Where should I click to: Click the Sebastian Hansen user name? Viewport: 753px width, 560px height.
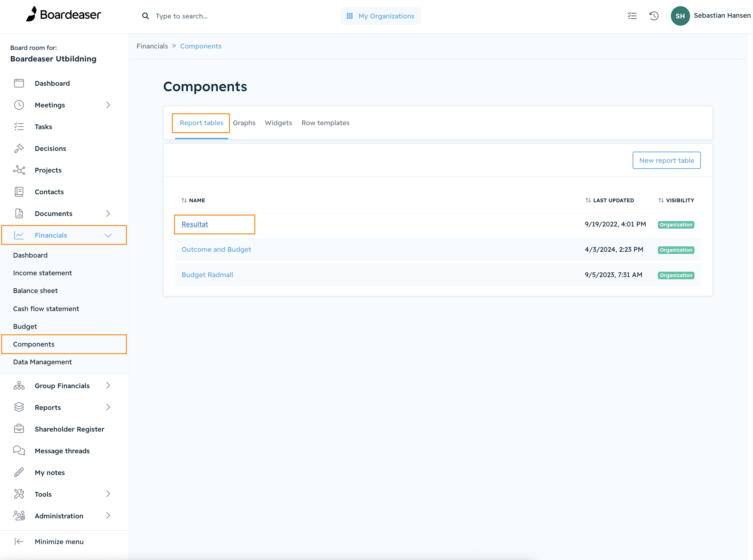(722, 16)
